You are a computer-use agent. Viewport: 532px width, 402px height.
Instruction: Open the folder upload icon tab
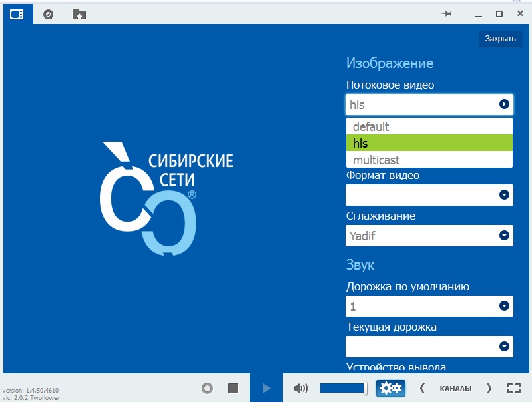tap(79, 14)
